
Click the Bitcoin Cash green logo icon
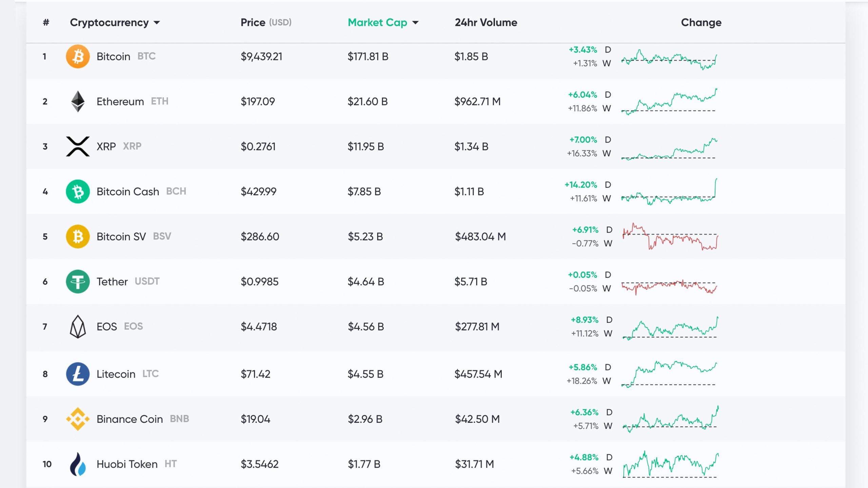(78, 191)
